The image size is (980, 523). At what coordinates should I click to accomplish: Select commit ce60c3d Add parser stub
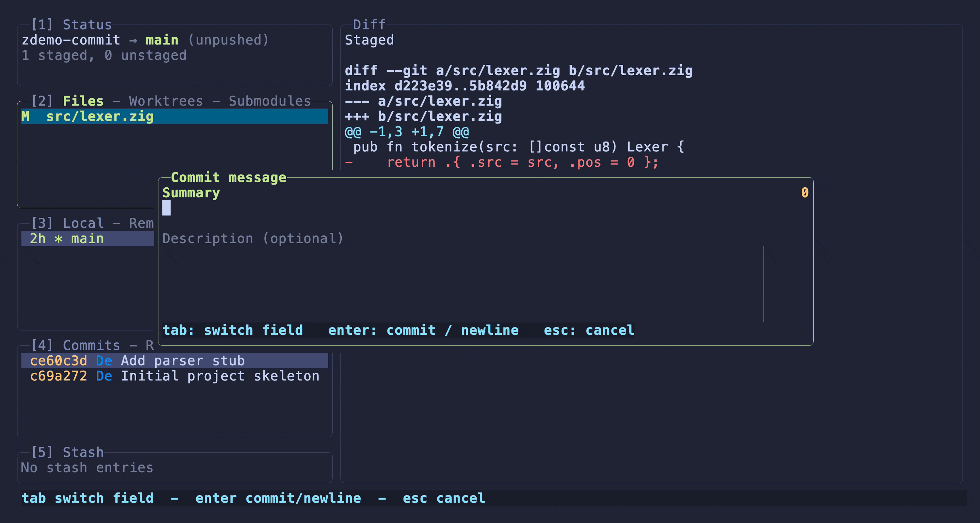click(175, 361)
